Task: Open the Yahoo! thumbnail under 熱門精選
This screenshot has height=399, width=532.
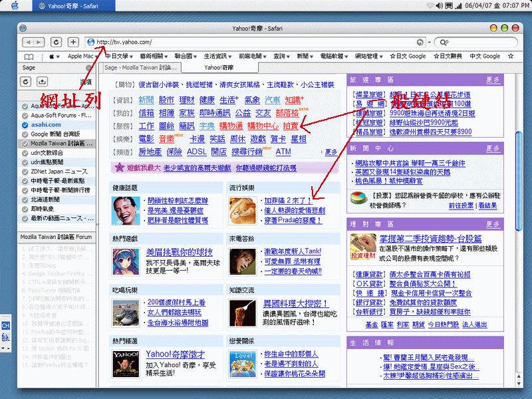Action: (x=126, y=364)
